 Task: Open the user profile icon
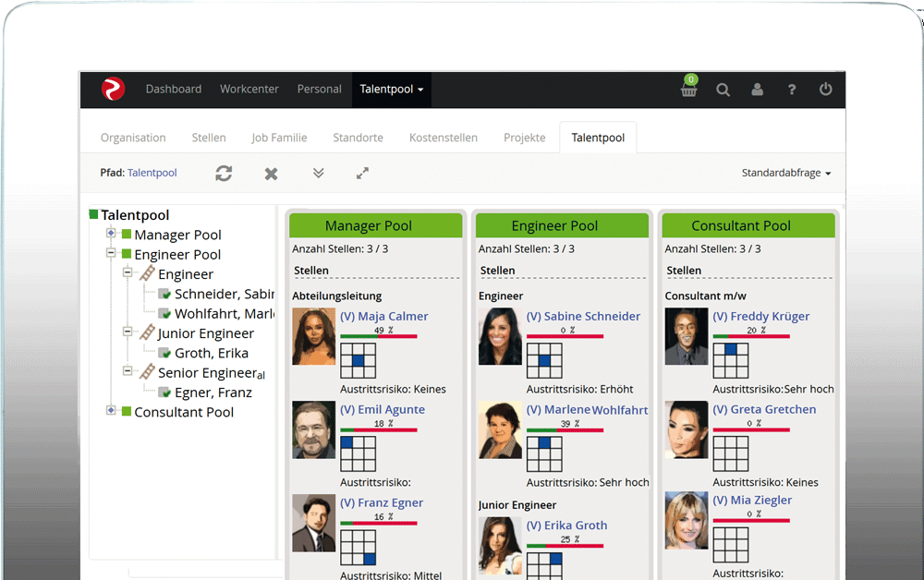758,90
